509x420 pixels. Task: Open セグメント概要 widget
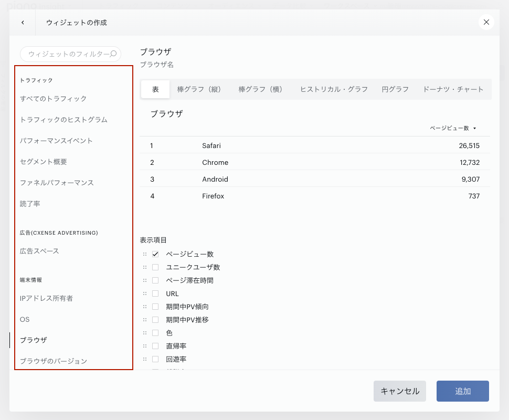click(43, 162)
